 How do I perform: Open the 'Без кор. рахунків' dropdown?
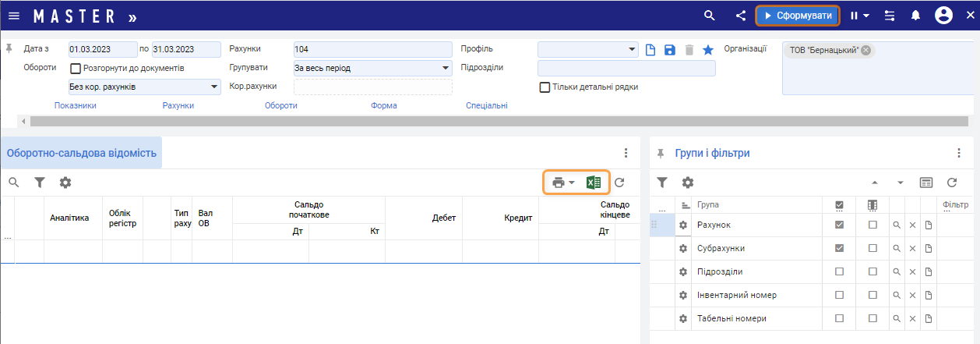pyautogui.click(x=214, y=87)
